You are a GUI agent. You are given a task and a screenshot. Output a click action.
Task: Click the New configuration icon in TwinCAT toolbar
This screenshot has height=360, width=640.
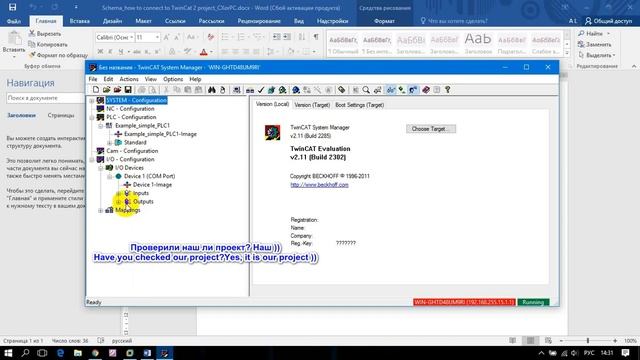pos(96,90)
